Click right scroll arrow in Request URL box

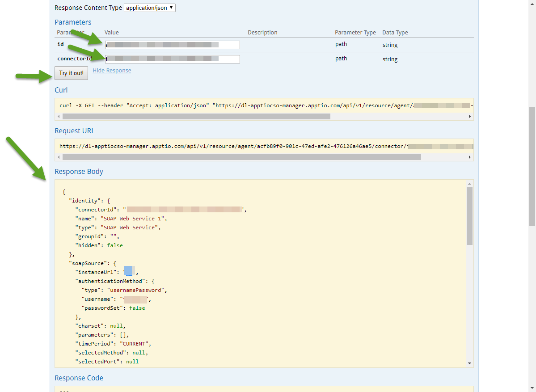point(469,157)
